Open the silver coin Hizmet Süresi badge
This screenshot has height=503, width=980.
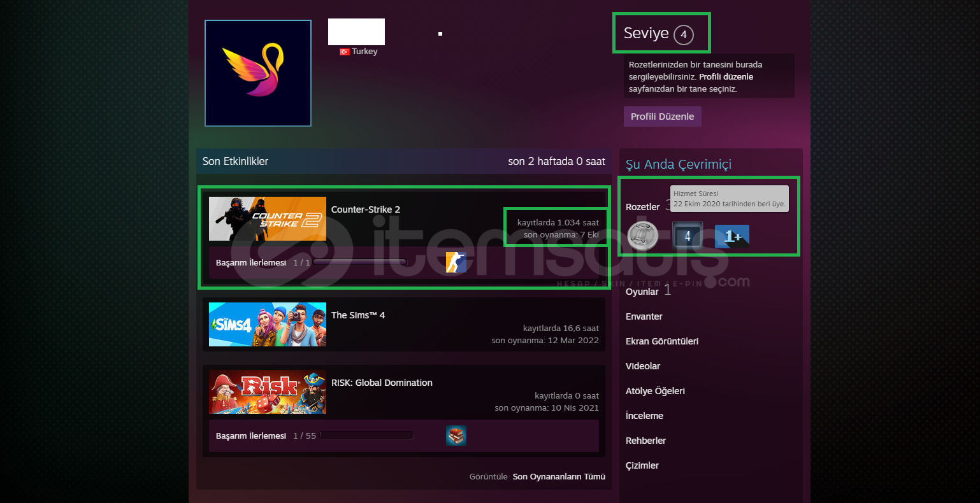[x=642, y=236]
